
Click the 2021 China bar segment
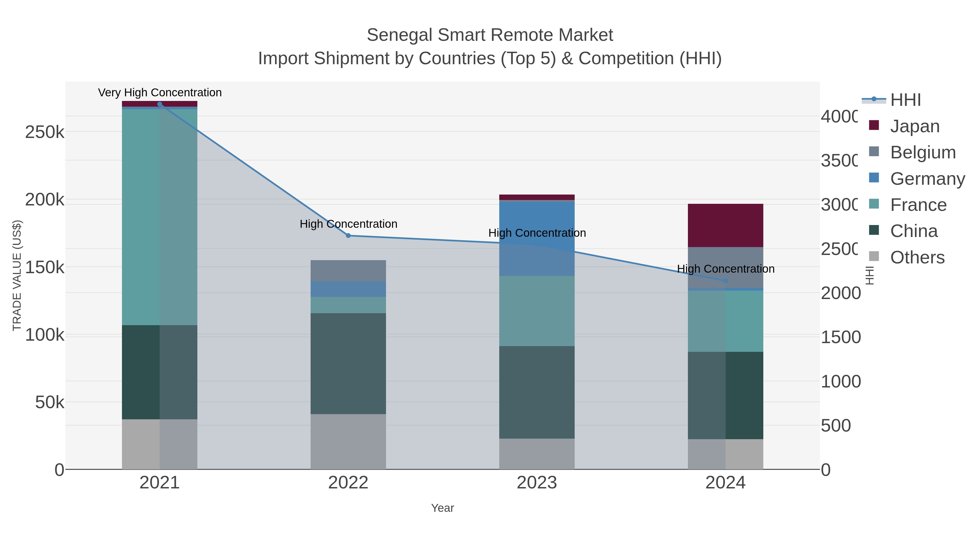[x=160, y=372]
